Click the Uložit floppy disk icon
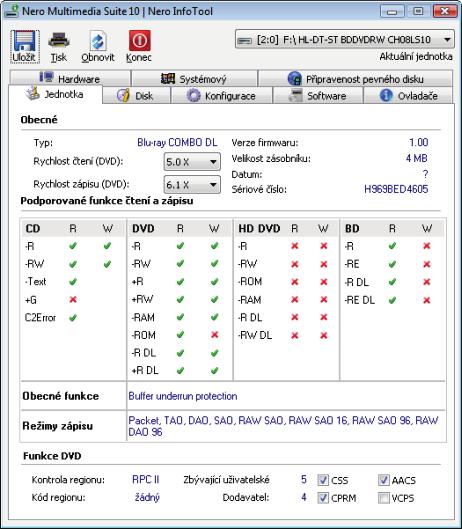Screen dimensions: 462x529 point(24,41)
